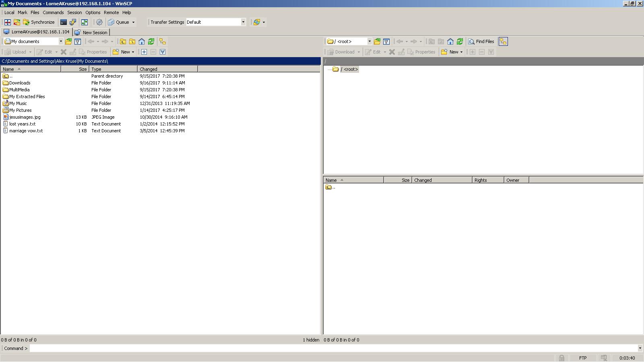Viewport: 644px width, 362px height.
Task: Open the remote panel filter icon
Action: point(386,41)
